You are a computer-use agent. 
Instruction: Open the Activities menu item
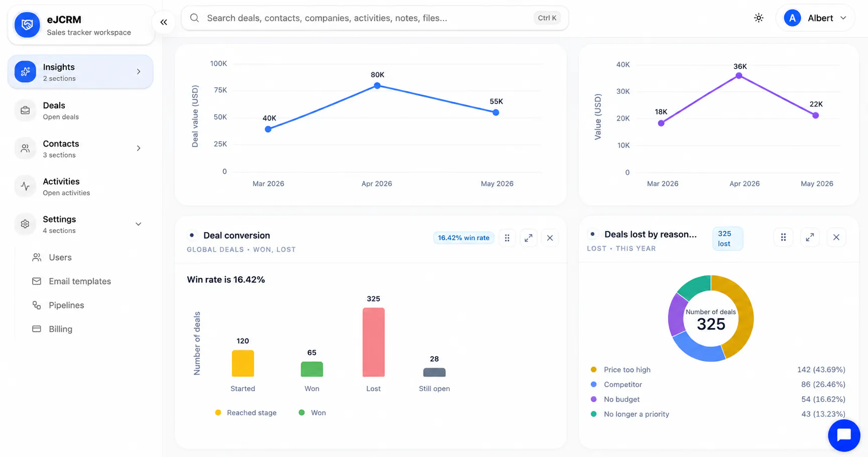[80, 186]
